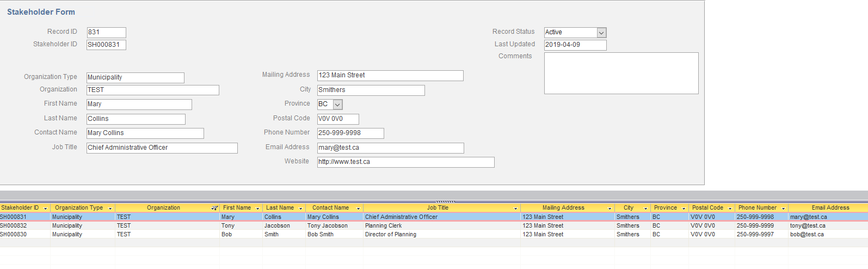The height and width of the screenshot is (269, 868).
Task: Open the Province combo box arrow in form
Action: tap(338, 105)
